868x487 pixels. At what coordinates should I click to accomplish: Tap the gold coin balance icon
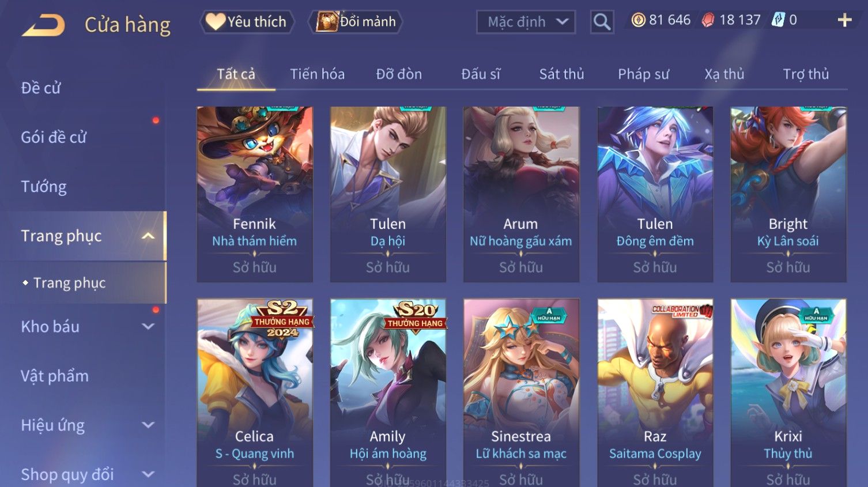tap(638, 20)
